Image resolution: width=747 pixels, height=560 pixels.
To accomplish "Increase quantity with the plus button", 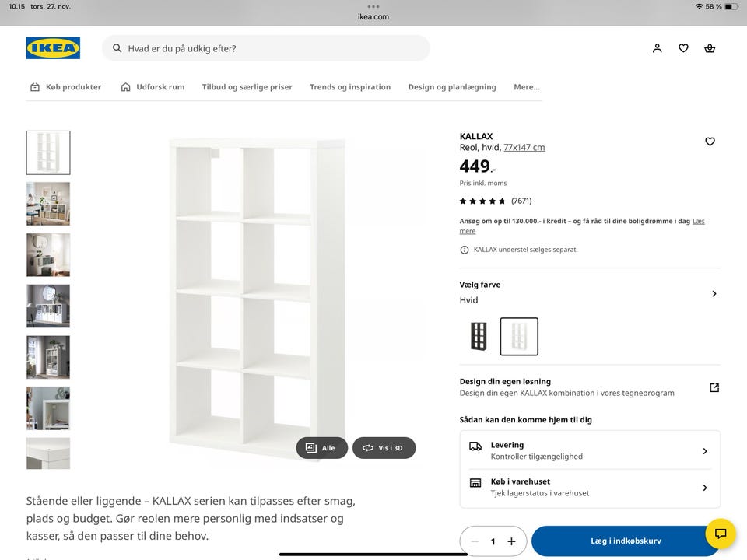I will (511, 541).
